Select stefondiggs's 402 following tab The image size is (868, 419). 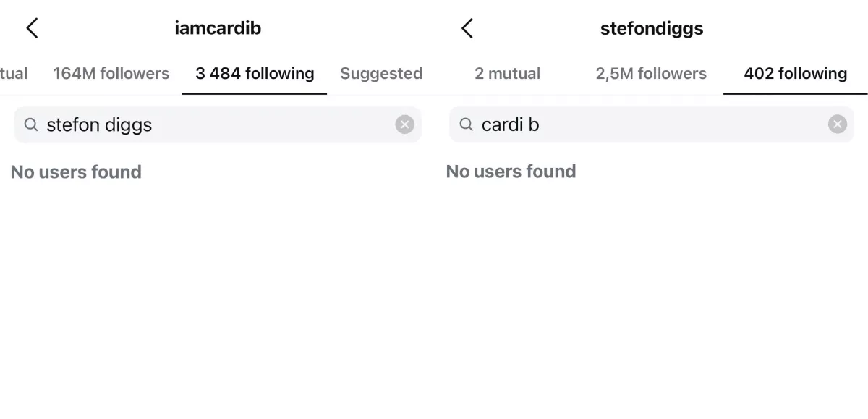pyautogui.click(x=795, y=73)
